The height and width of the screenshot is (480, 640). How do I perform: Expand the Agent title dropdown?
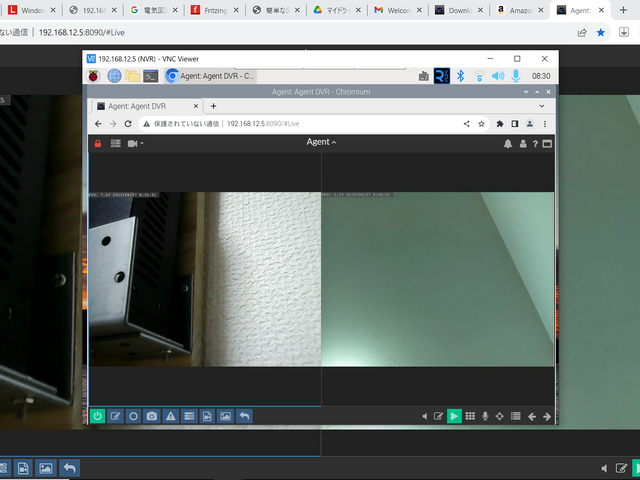pyautogui.click(x=321, y=142)
